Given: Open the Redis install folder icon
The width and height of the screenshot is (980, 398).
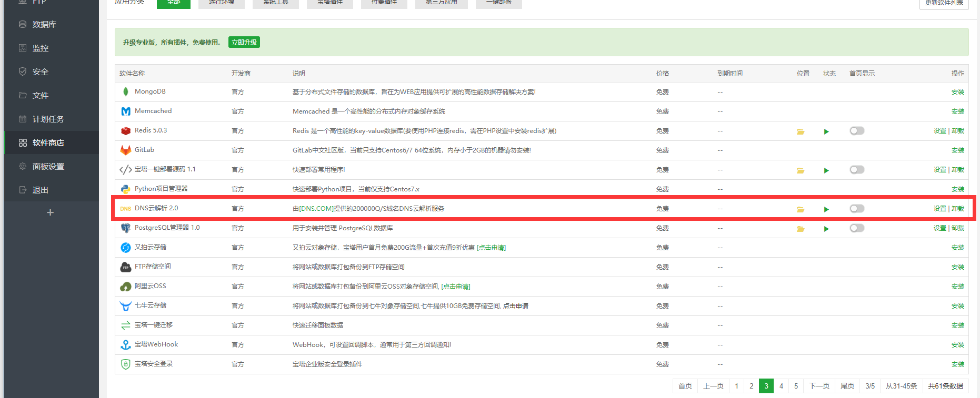Looking at the screenshot, I should tap(800, 131).
